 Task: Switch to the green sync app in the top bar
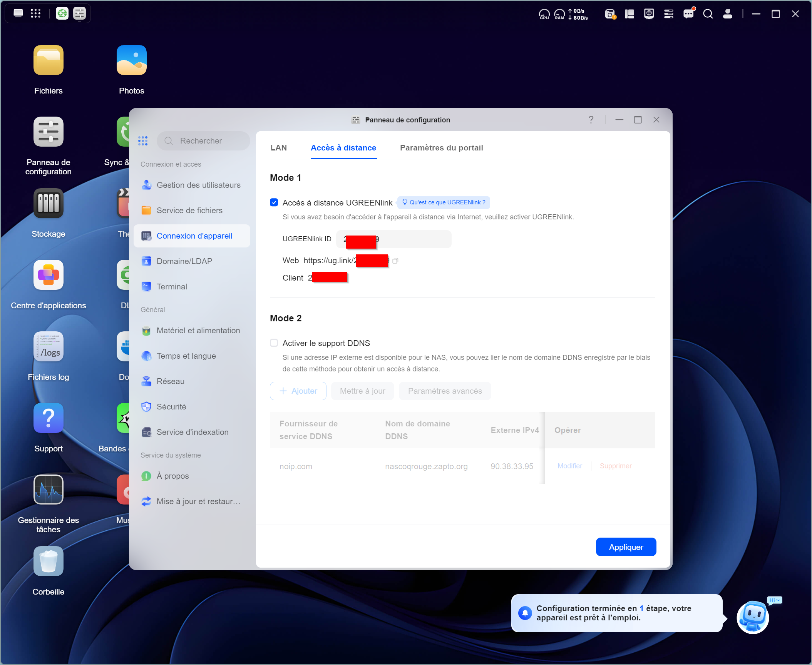pos(62,13)
